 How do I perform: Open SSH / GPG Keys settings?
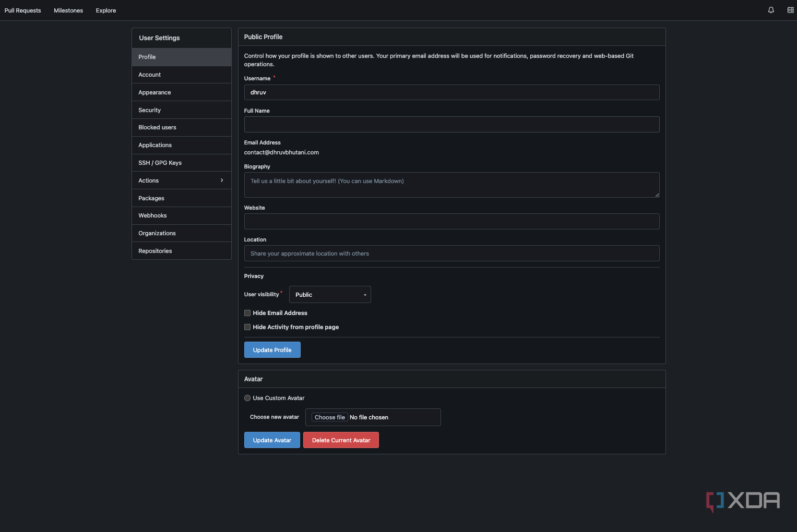click(182, 163)
